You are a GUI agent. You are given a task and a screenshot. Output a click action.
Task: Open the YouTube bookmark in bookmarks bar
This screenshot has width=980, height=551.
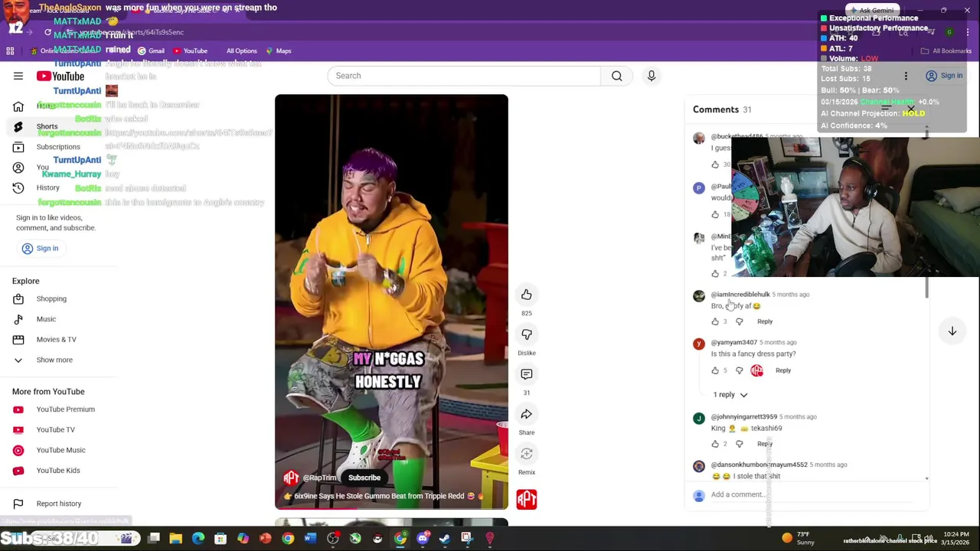point(191,51)
